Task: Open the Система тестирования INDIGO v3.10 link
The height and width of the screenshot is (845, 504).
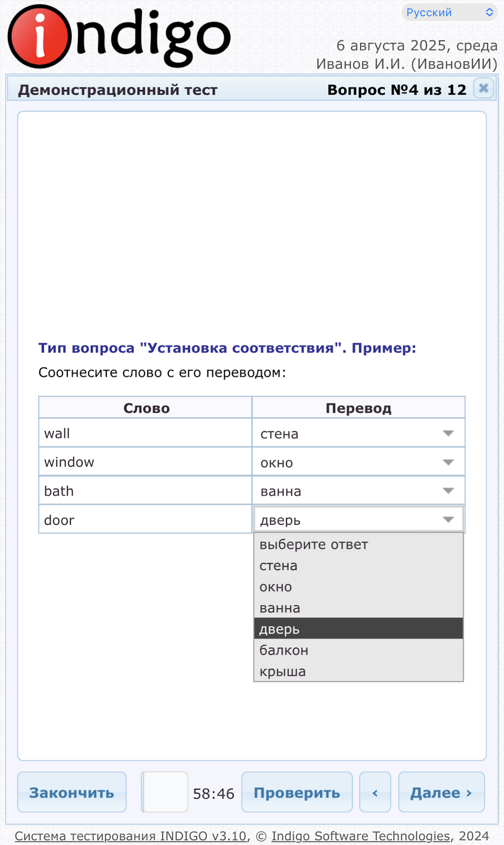Action: 130,836
